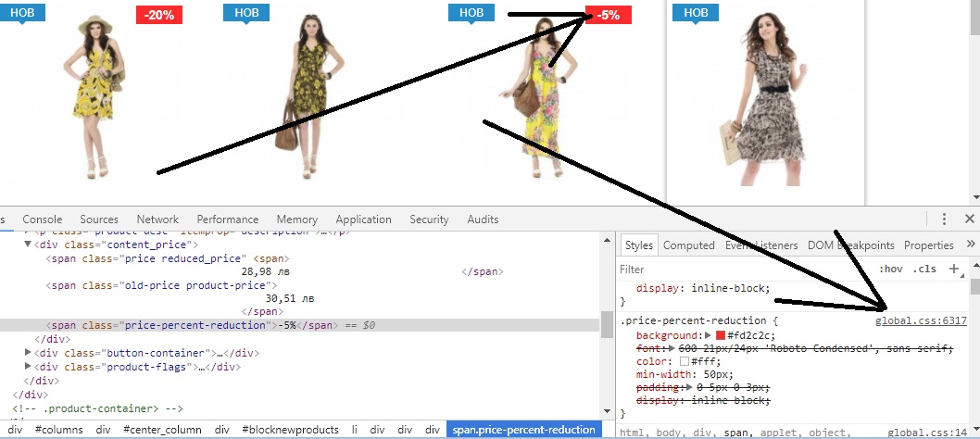
Task: Open the Network tab
Action: pos(157,219)
